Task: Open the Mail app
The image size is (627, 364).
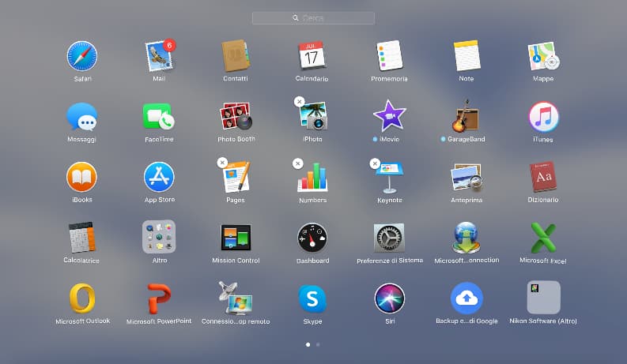Action: (x=159, y=56)
